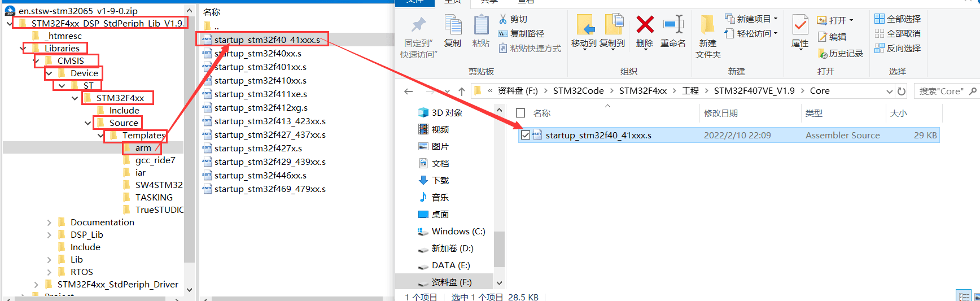980x301 pixels.
Task: Uncheck the startup_stm32f40_41xxx.s file checkbox
Action: [x=526, y=136]
